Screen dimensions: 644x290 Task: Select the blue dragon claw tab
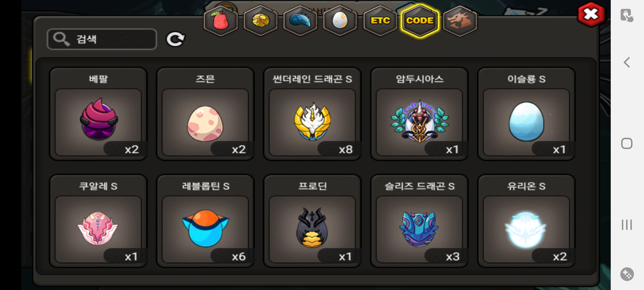pyautogui.click(x=300, y=21)
